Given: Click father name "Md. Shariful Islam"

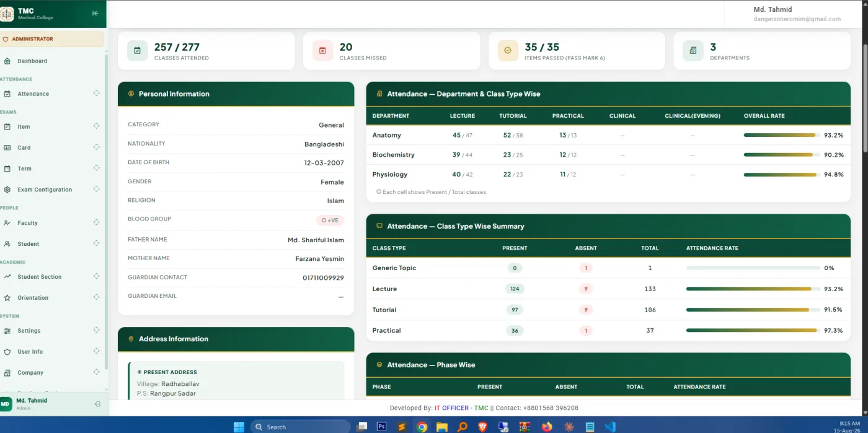Looking at the screenshot, I should point(316,240).
